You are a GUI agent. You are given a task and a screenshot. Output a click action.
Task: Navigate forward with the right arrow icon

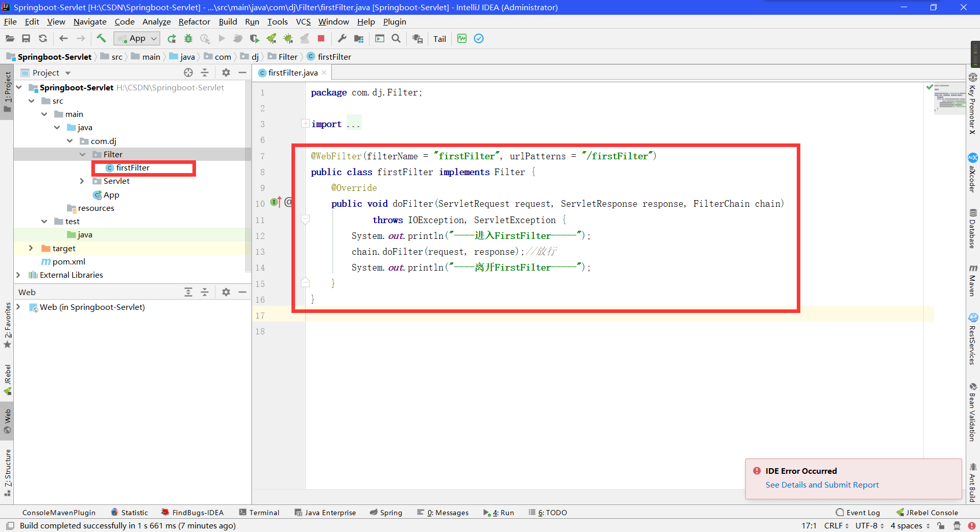click(x=81, y=38)
